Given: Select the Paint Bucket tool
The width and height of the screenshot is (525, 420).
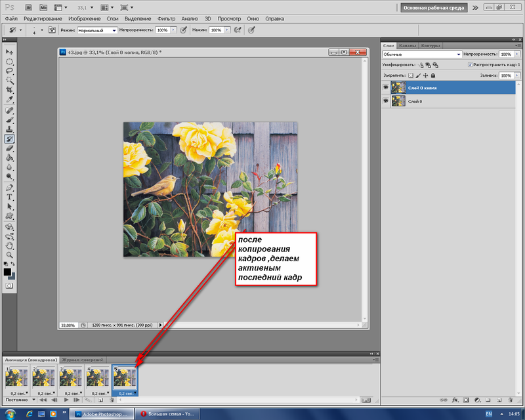Looking at the screenshot, I should point(9,157).
